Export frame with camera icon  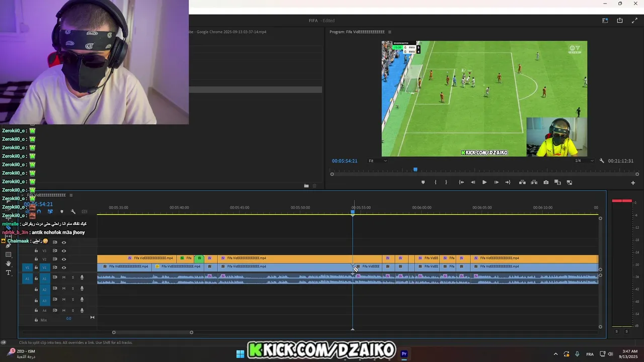pos(546,183)
